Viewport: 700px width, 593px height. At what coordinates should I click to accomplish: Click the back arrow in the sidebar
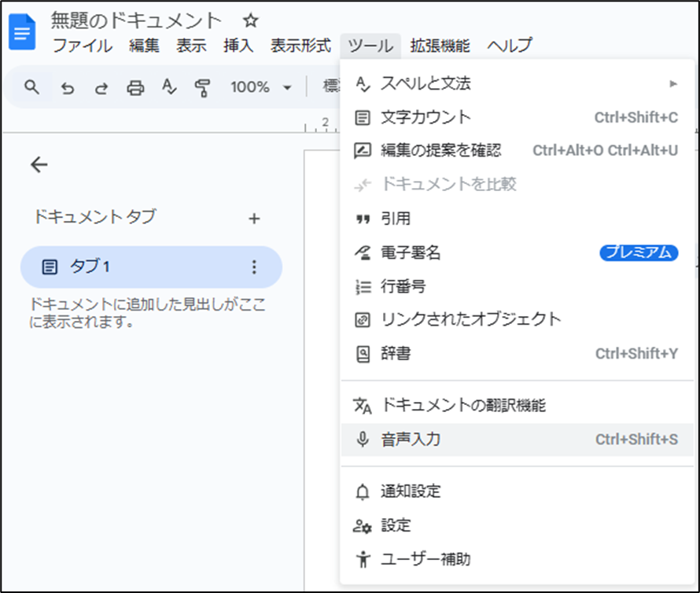tap(39, 165)
